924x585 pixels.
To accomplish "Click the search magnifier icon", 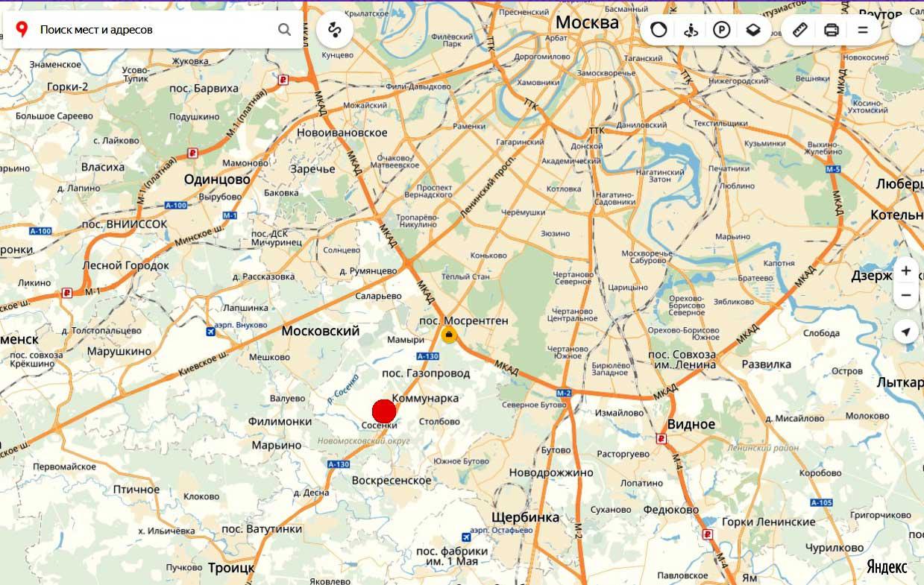I will [284, 30].
